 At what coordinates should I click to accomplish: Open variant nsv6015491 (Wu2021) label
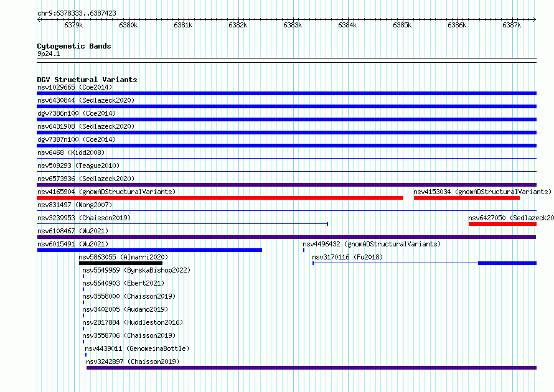click(73, 244)
